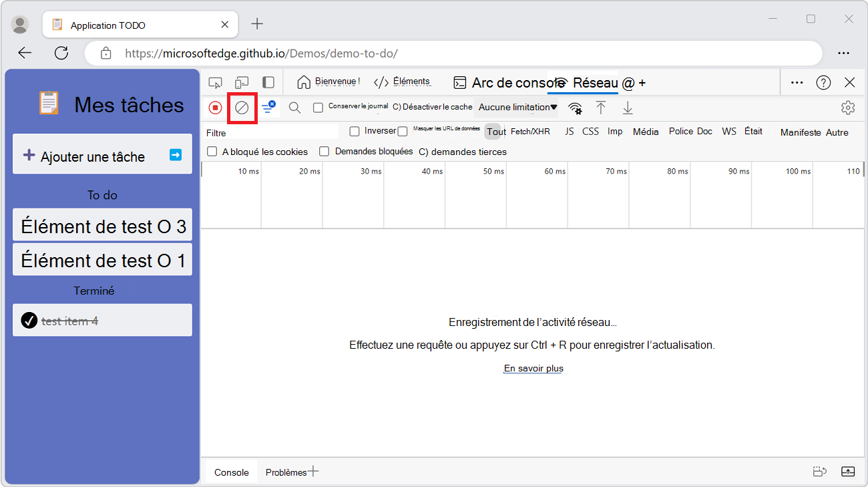868x487 pixels.
Task: Open browser settings and more menu
Action: (844, 53)
